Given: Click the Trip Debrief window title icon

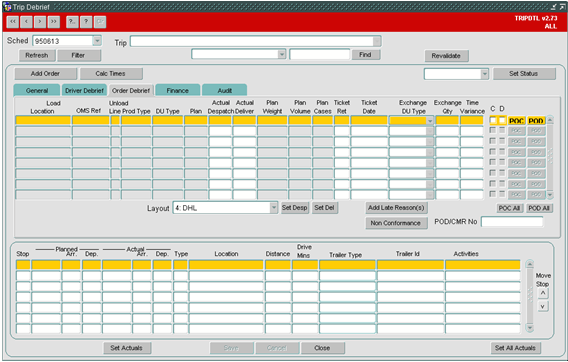Looking at the screenshot, I should pyautogui.click(x=7, y=7).
